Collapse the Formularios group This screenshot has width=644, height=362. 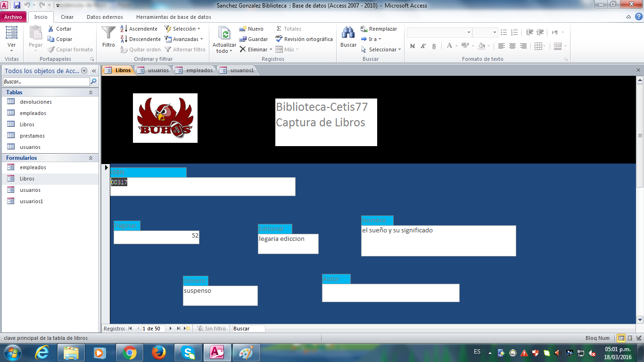click(x=91, y=158)
